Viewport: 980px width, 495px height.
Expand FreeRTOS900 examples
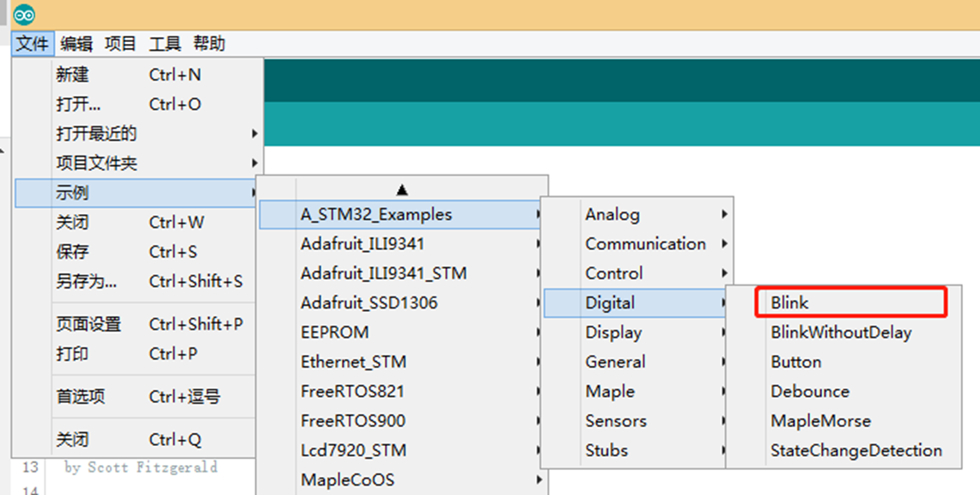(402, 420)
